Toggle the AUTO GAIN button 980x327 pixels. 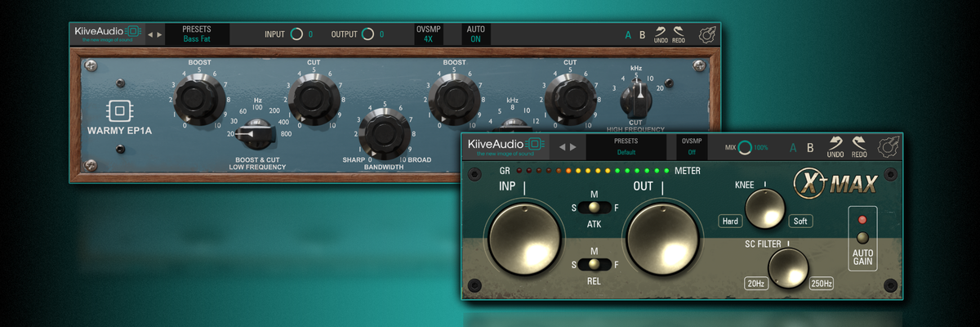coord(862,238)
